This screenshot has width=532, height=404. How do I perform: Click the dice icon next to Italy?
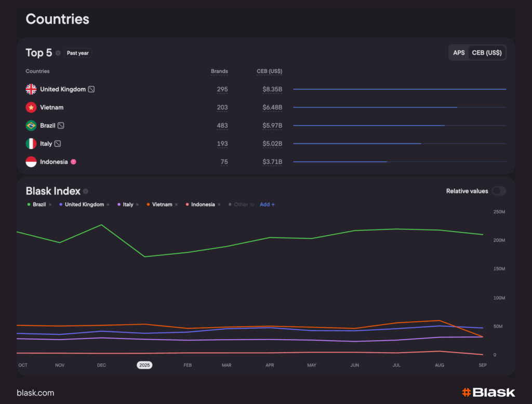click(x=58, y=144)
